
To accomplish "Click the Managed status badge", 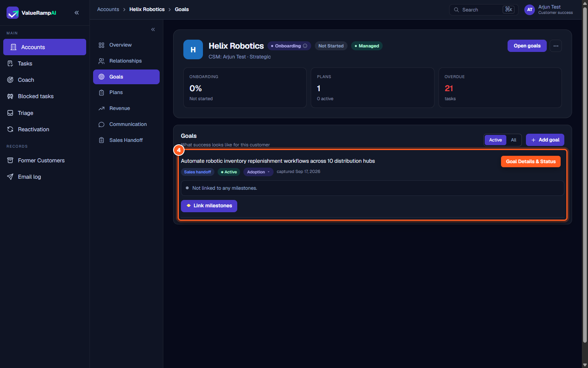I will pyautogui.click(x=367, y=46).
